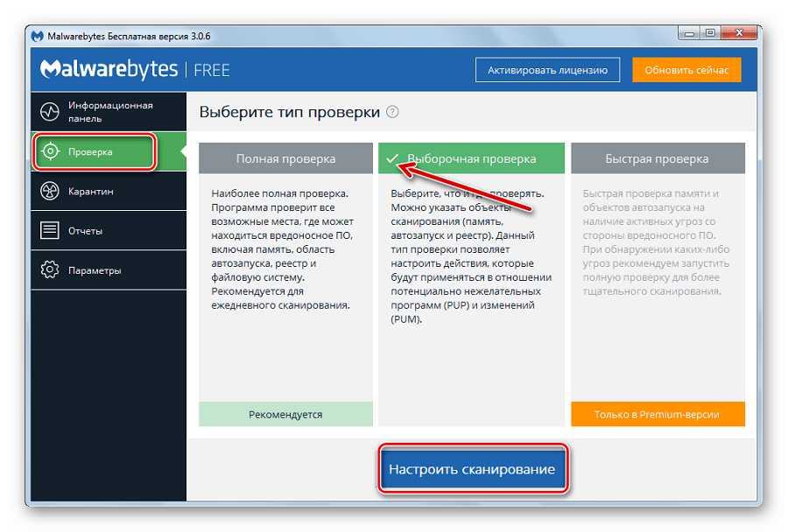Click the Отчеты report list icon

coord(50,231)
